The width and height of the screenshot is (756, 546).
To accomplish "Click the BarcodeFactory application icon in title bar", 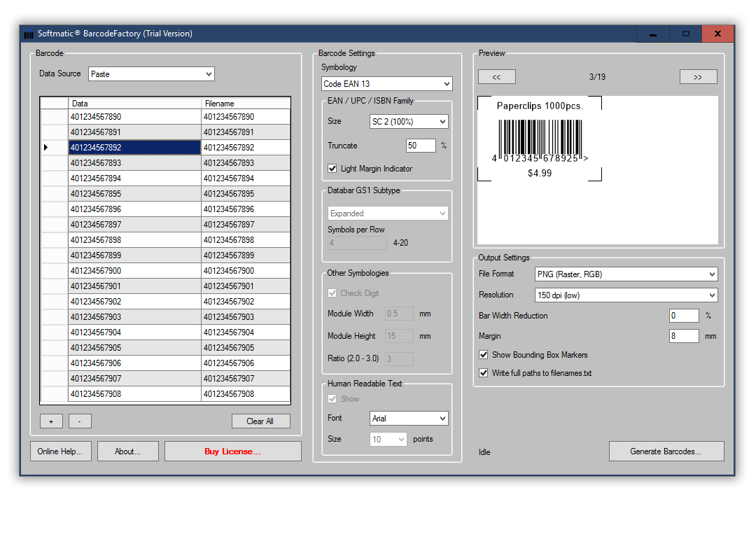I will [28, 34].
